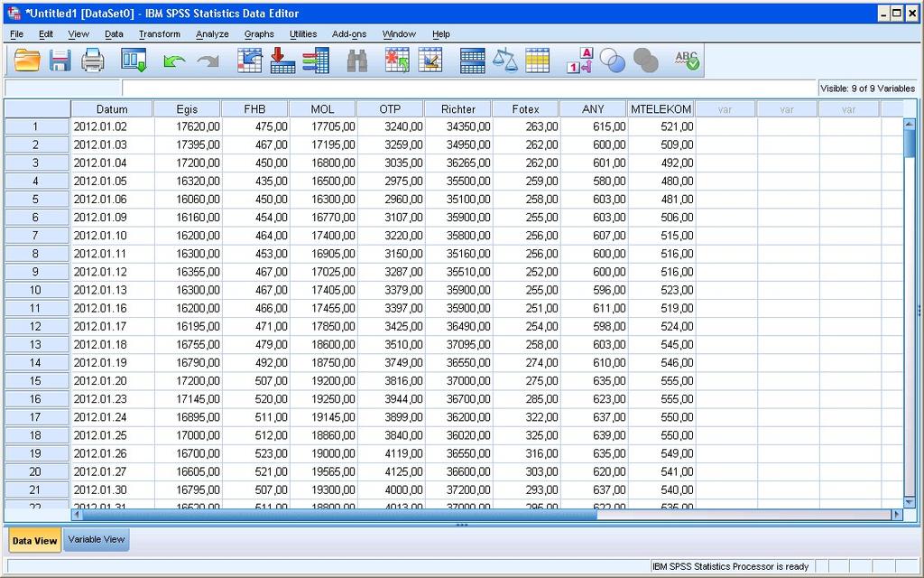Viewport: 924px width, 578px height.
Task: Select the header of row 14
Action: coord(35,363)
